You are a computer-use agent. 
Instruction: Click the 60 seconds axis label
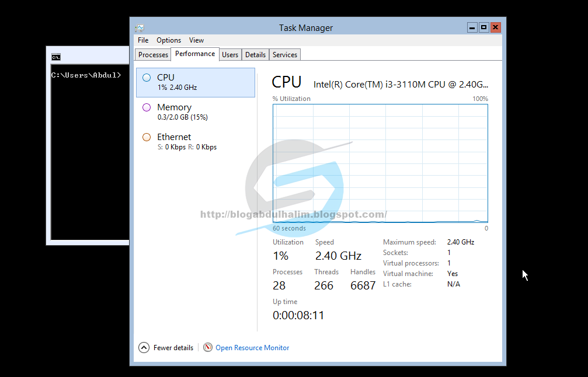point(289,228)
